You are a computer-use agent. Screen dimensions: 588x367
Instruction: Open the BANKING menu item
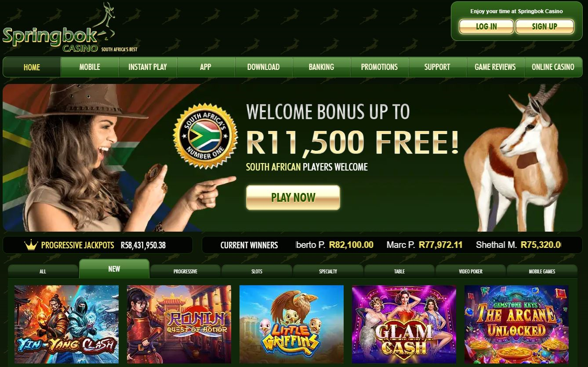321,67
